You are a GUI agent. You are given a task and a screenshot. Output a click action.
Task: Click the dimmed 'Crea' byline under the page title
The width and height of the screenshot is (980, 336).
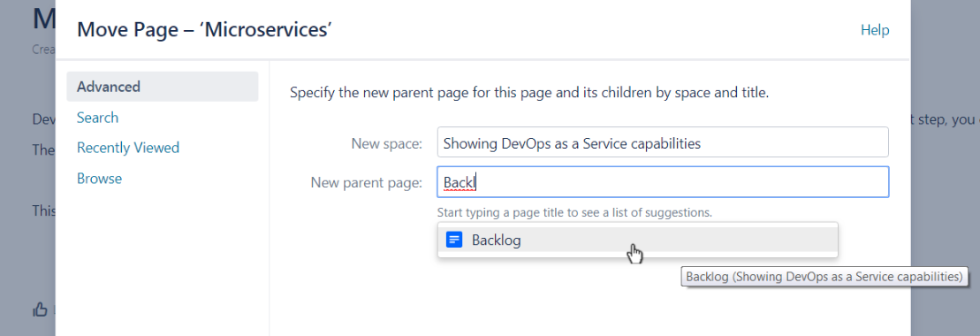coord(44,49)
